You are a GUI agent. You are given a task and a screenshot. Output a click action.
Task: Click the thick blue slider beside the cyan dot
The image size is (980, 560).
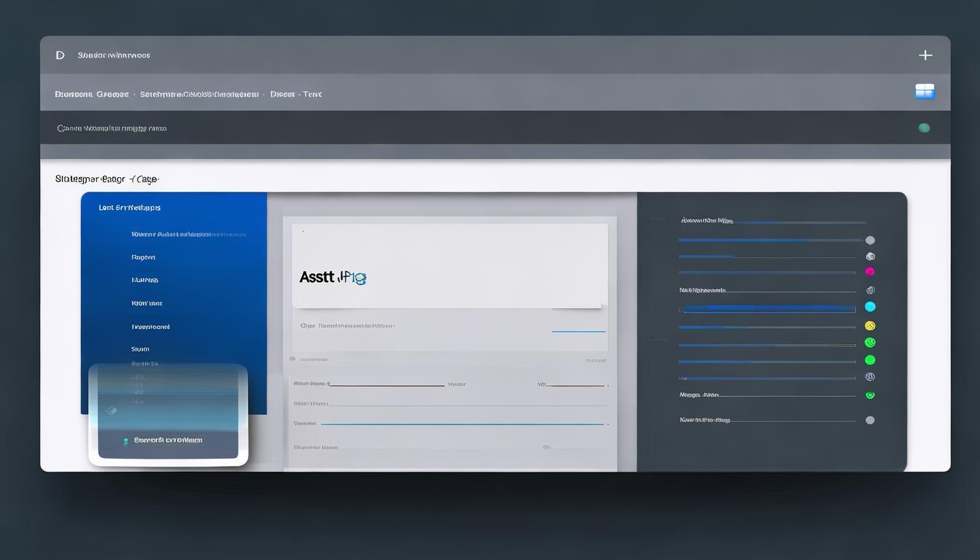tap(768, 308)
